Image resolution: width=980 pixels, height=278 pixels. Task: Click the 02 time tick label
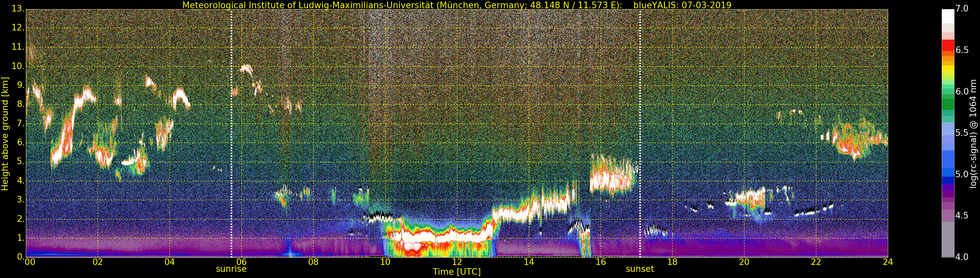98,262
